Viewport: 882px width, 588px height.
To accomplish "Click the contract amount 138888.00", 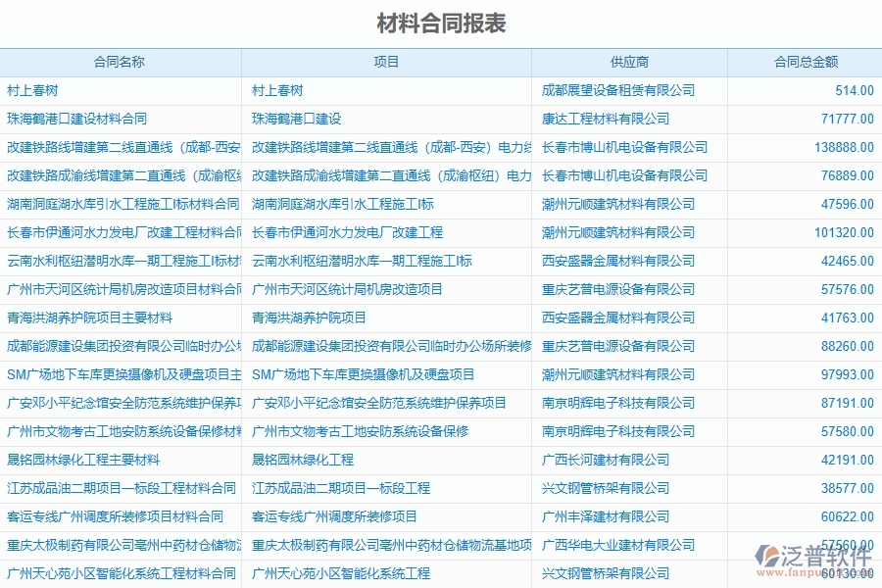I will (838, 147).
